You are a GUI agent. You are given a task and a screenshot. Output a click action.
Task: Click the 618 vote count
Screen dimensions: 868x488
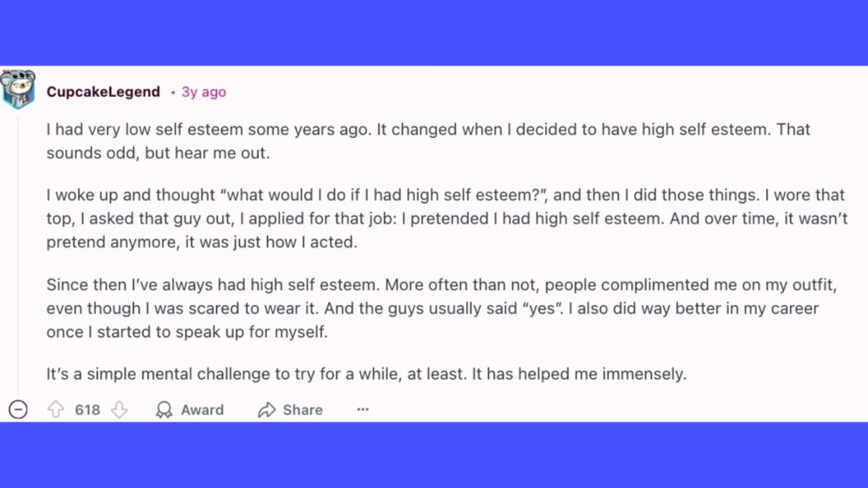point(87,410)
